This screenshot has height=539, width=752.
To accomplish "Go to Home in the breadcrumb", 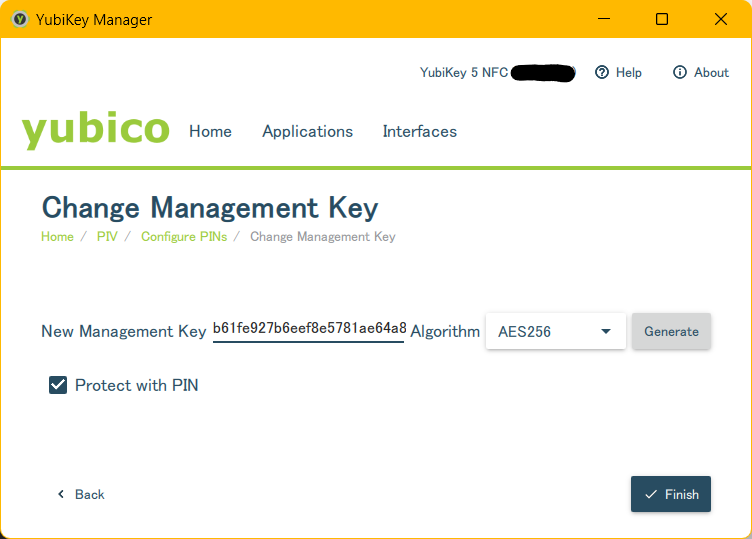I will (x=57, y=236).
